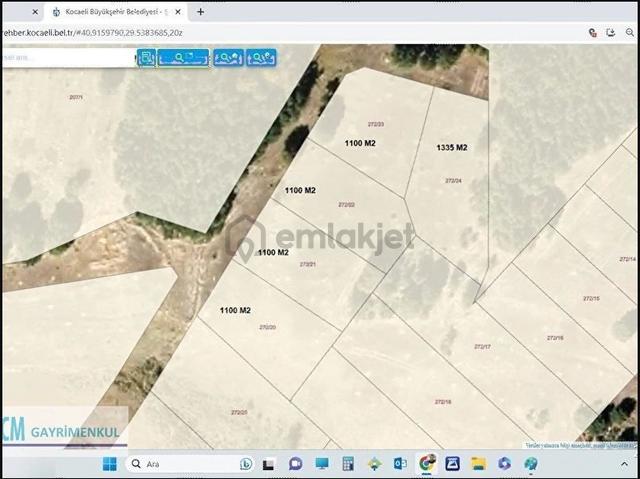Screen dimensions: 640x479
Task: Open the zoom magnifier in address bar
Action: 630,33
